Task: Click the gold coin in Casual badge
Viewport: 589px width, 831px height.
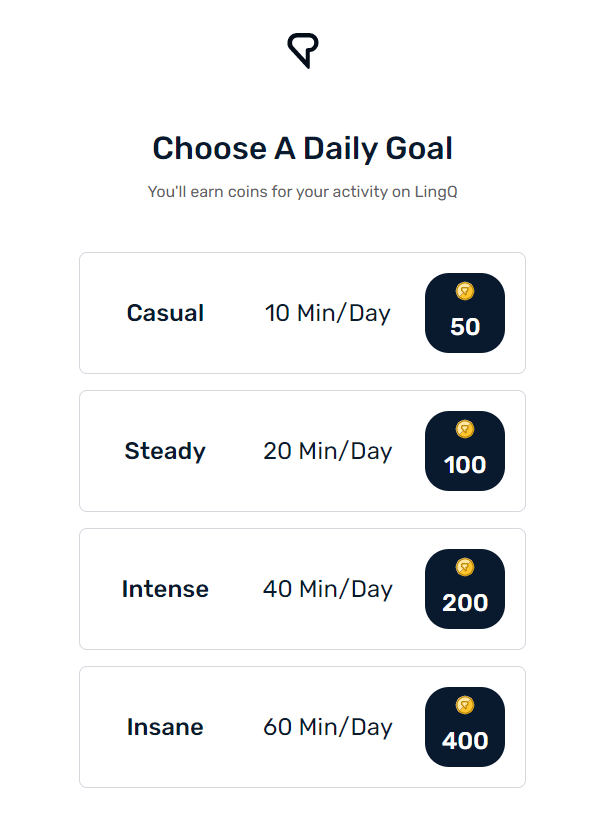Action: point(465,291)
